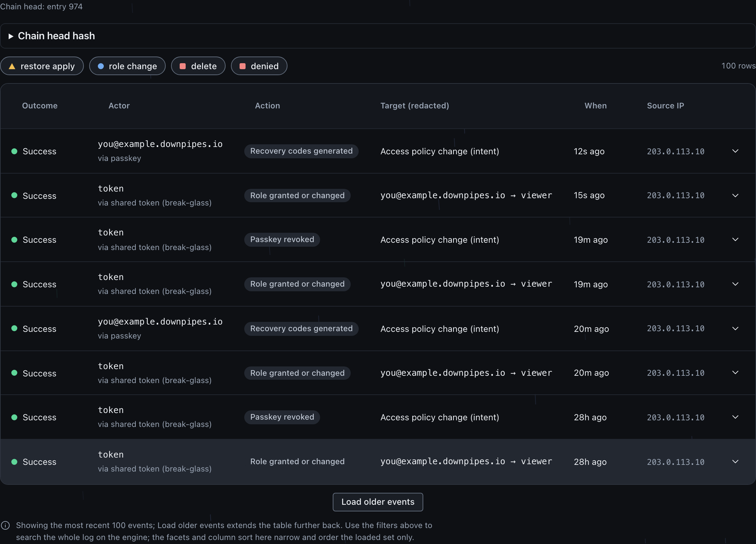This screenshot has width=756, height=544.
Task: Expand the 19m ago Role granted row chevron
Action: point(735,284)
